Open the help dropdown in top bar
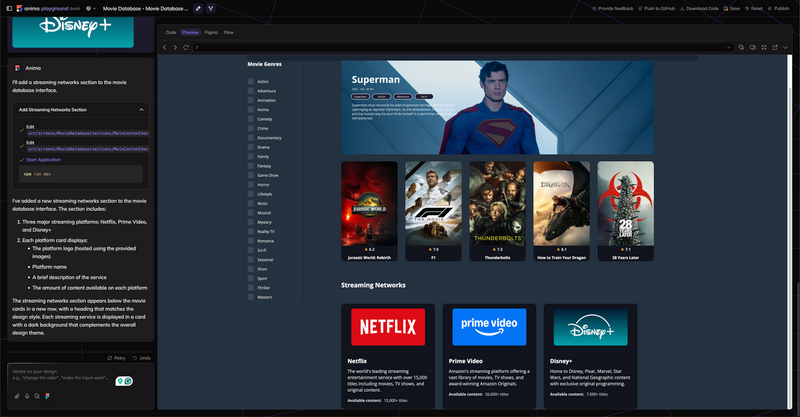This screenshot has height=417, width=800. [x=91, y=8]
